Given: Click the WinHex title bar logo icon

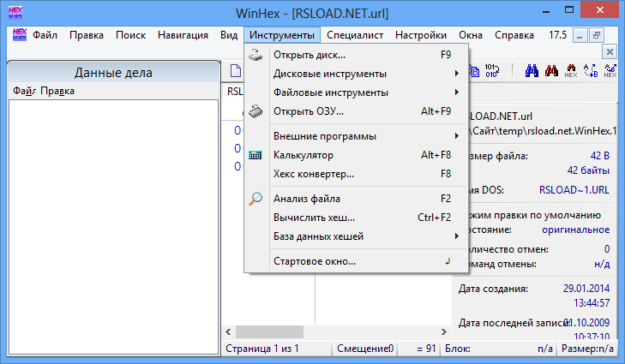Looking at the screenshot, I should [x=15, y=12].
